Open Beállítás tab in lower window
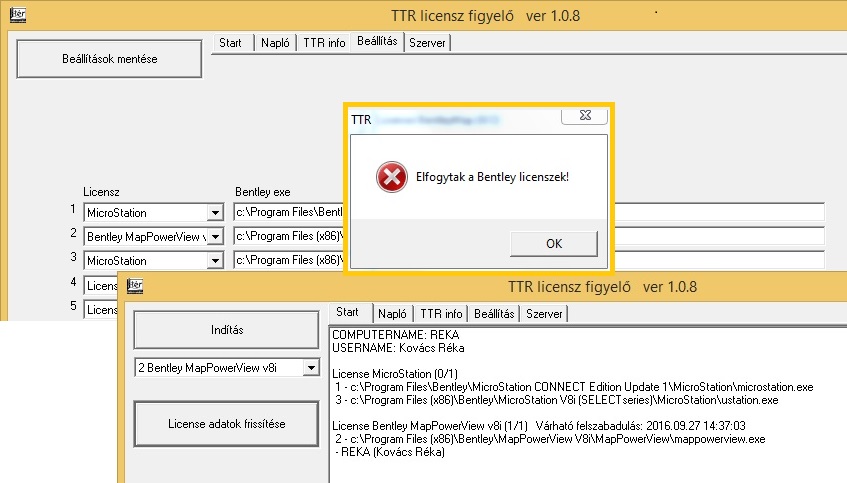Screen dimensions: 847x483 (494, 313)
